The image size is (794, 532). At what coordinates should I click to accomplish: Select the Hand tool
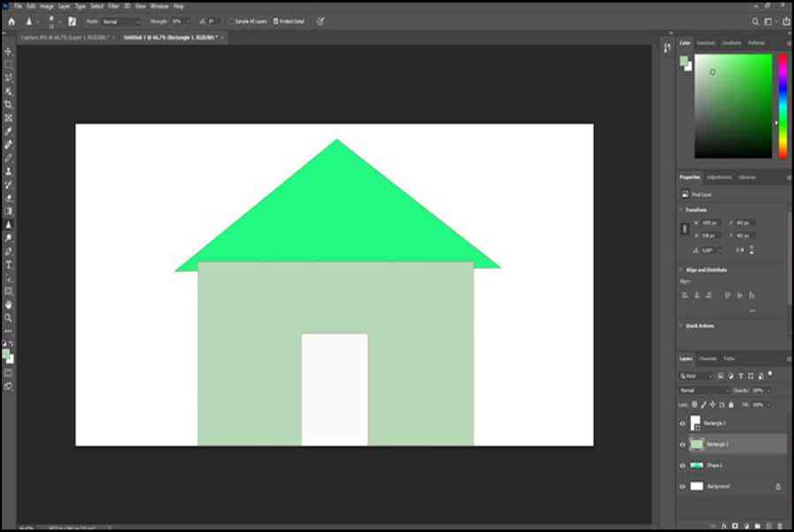click(9, 304)
